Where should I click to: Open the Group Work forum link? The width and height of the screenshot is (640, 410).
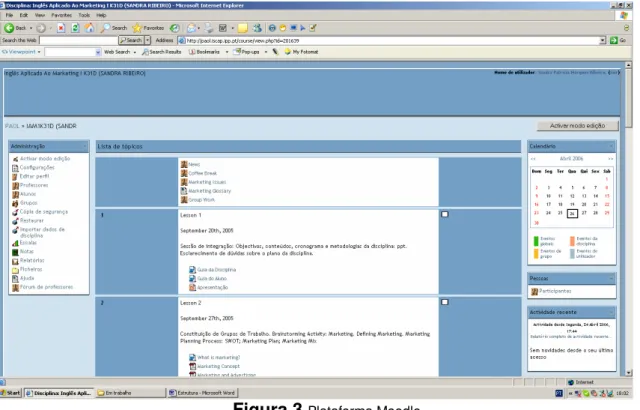[x=201, y=200]
